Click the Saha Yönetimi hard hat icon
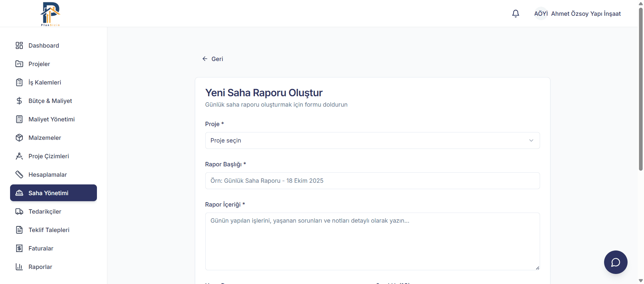644x284 pixels. (x=19, y=193)
